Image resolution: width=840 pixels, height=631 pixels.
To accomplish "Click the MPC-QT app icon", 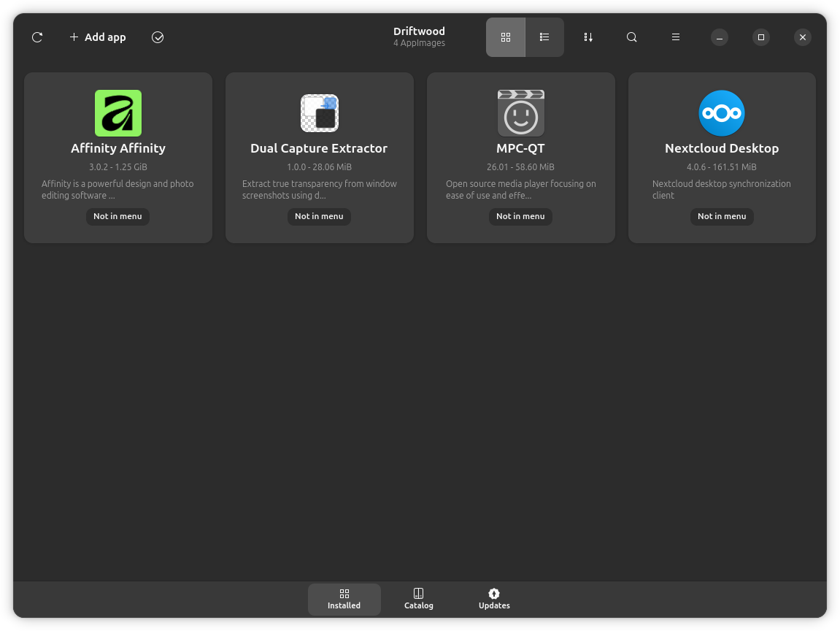I will (x=520, y=113).
